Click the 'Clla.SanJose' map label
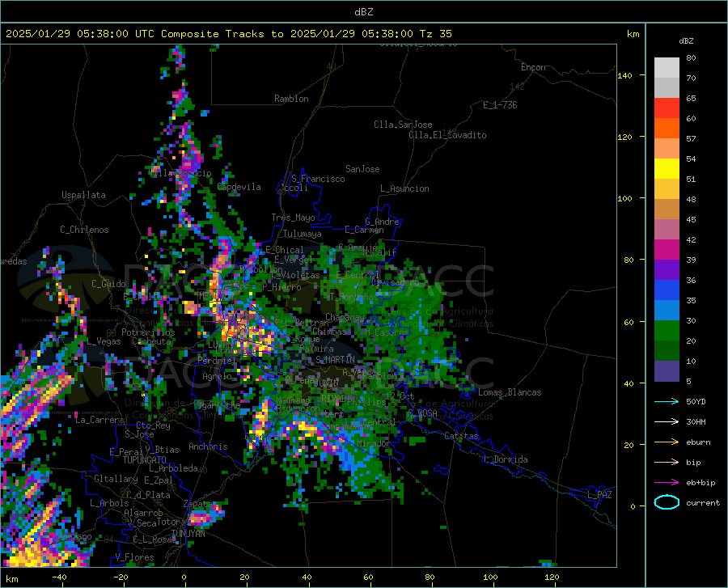Viewport: 728px width, 588px height. (403, 125)
